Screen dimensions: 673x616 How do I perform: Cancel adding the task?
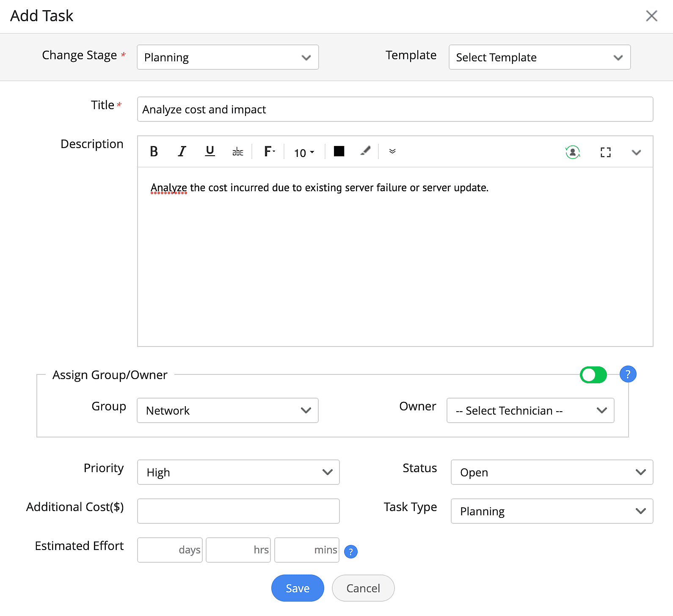363,588
